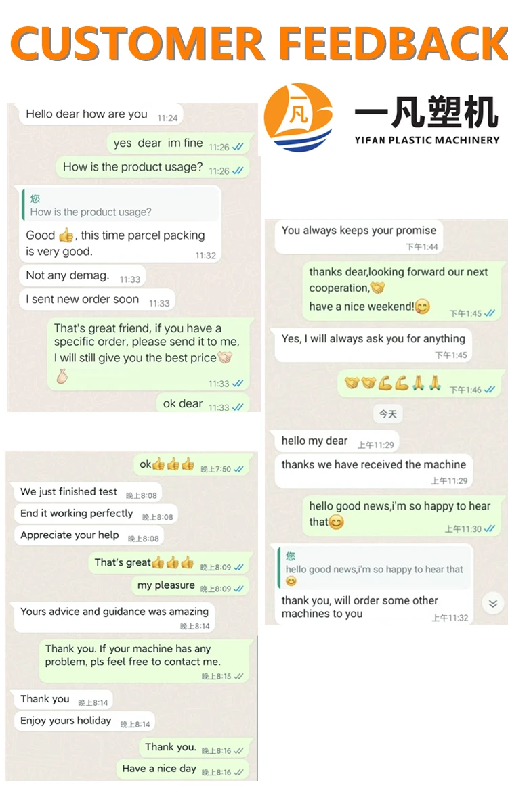Image resolution: width=508 pixels, height=812 pixels.
Task: Select 'You always keeps your promise' message
Action: (358, 231)
